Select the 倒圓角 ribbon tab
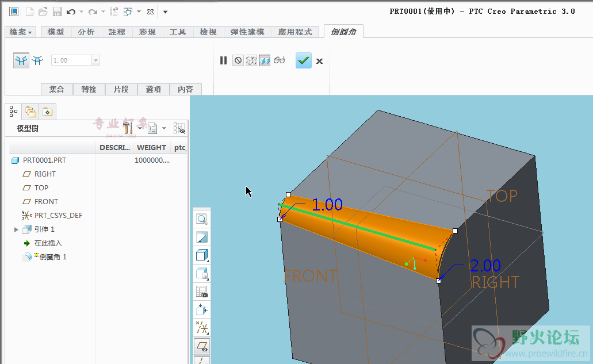Viewport: 593px width, 364px height. pyautogui.click(x=343, y=32)
